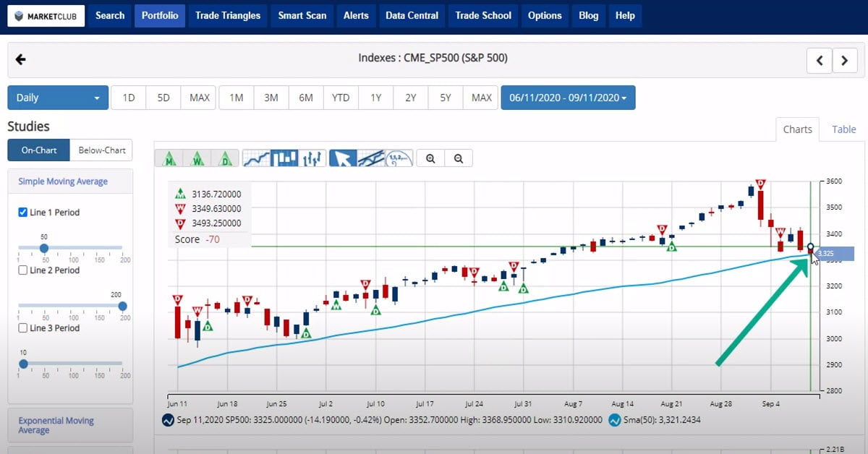Toggle the Monthly trade triangle icon
Screen dimensions: 868x454
169,158
